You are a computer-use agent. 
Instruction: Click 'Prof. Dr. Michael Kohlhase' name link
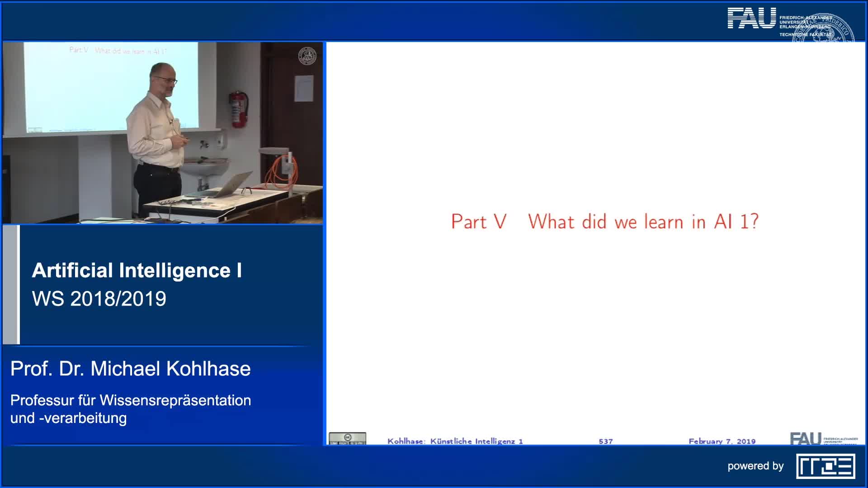coord(130,369)
